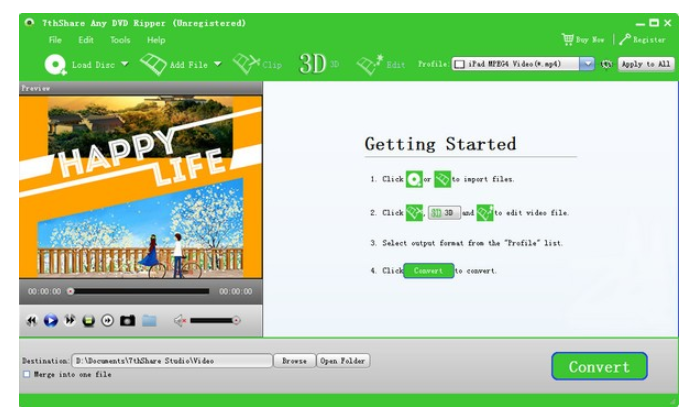Click the Preview panel header label
Image resolution: width=692 pixels, height=407 pixels.
36,88
